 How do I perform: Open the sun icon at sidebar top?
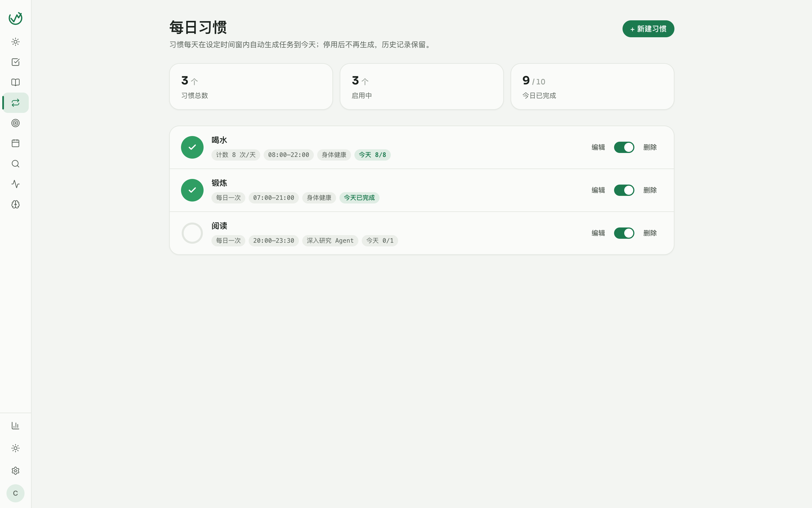tap(16, 42)
